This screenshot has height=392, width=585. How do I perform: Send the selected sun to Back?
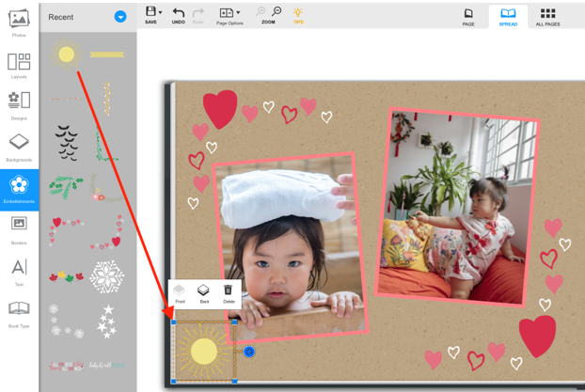point(204,293)
